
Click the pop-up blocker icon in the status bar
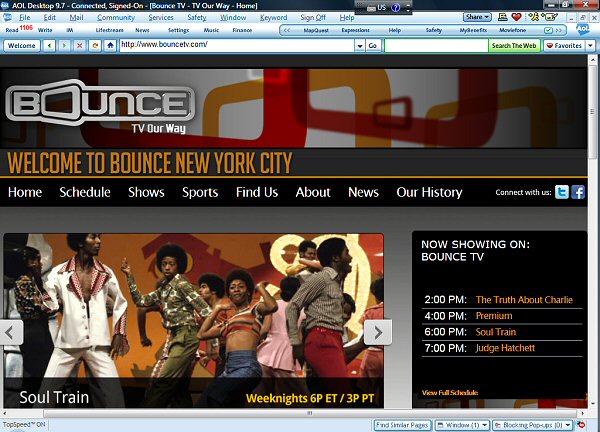tap(581, 425)
